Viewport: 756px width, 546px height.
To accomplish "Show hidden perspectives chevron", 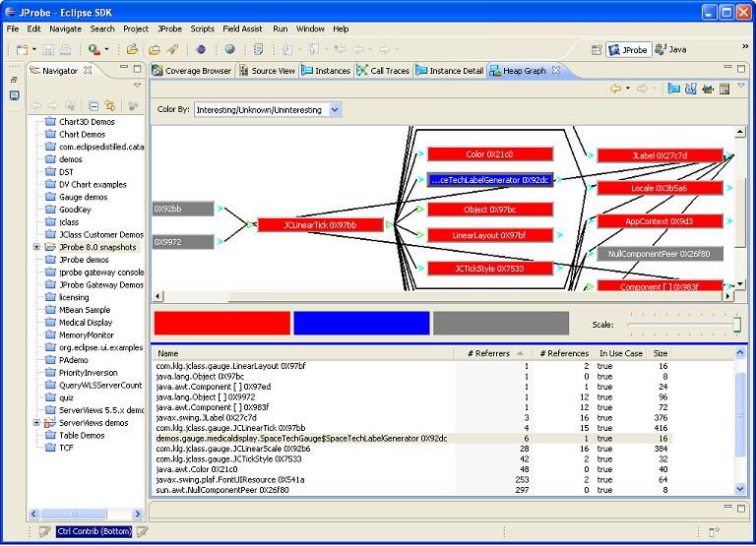I will pyautogui.click(x=745, y=46).
